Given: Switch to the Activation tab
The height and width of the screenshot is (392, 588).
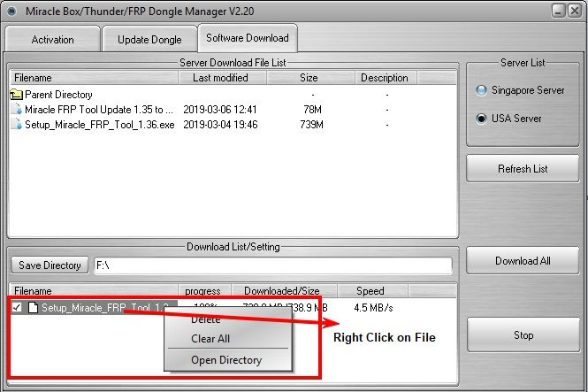Looking at the screenshot, I should pos(52,40).
